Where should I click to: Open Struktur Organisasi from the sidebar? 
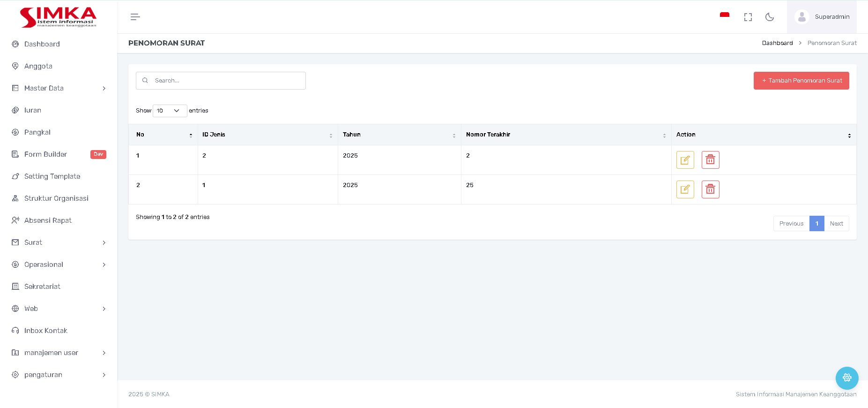pos(56,198)
